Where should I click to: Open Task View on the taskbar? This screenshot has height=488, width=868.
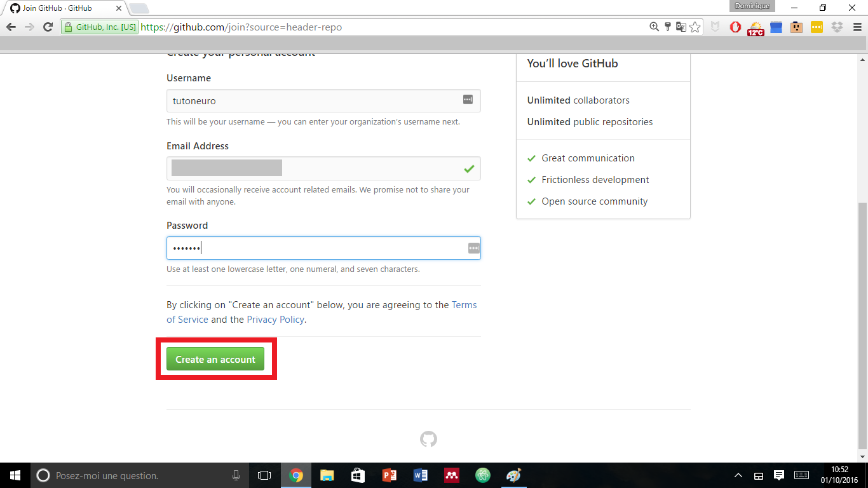[264, 475]
